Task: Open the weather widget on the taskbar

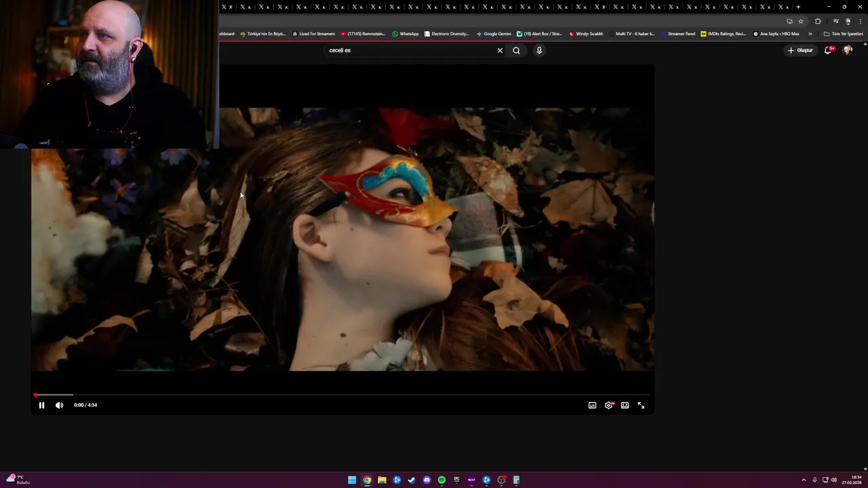Action: [x=18, y=480]
